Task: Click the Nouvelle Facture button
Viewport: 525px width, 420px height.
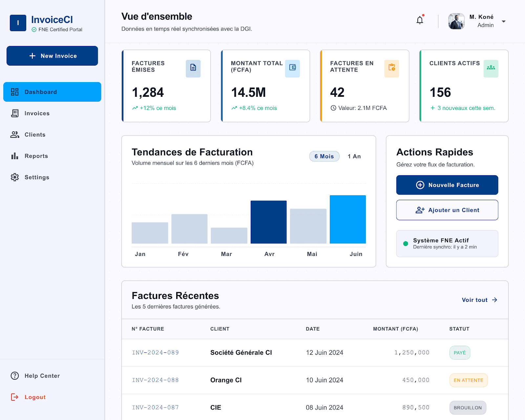Action: point(447,185)
